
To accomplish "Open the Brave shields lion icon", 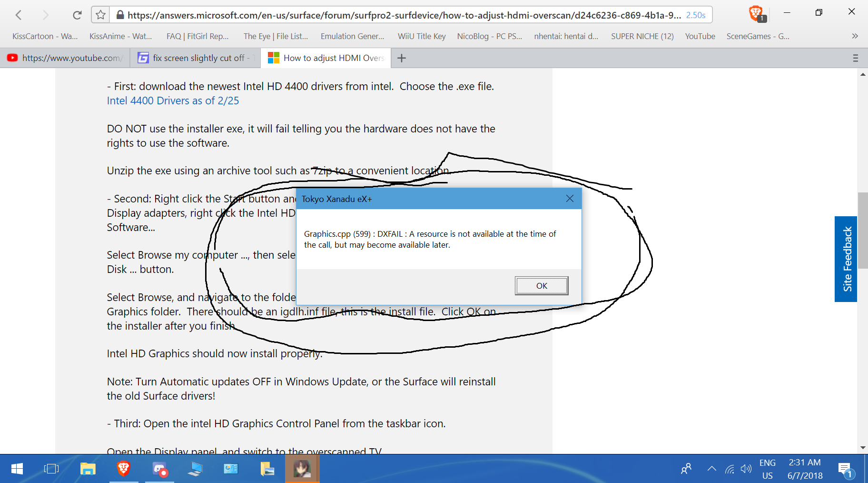I will pos(756,14).
